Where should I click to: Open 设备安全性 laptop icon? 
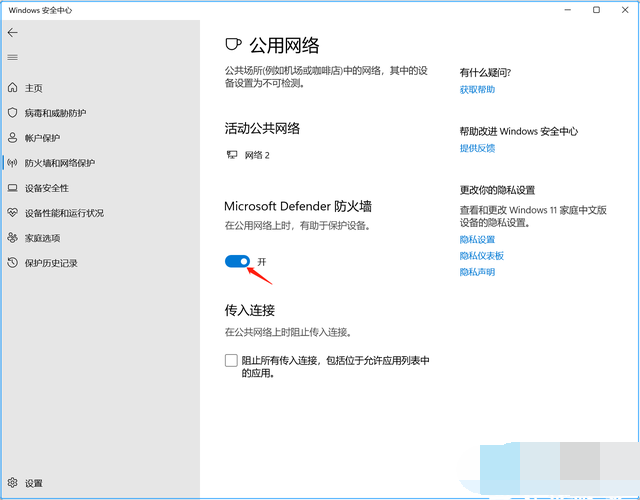[x=13, y=188]
